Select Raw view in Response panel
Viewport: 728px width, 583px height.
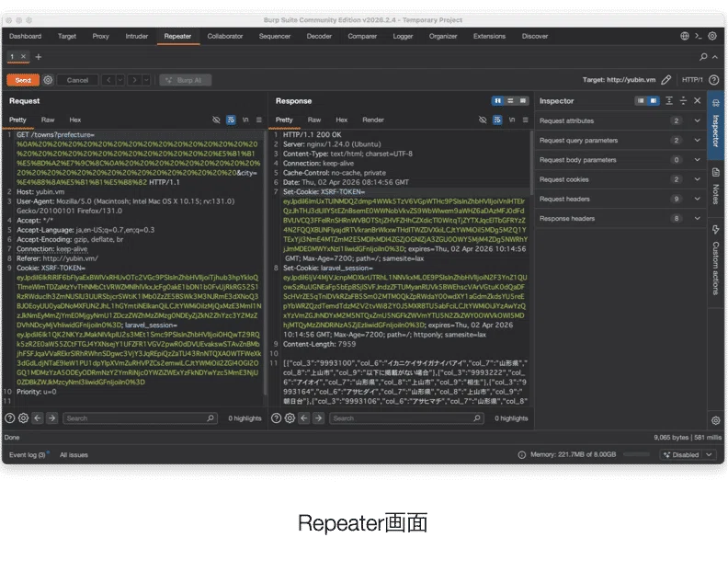(x=313, y=120)
